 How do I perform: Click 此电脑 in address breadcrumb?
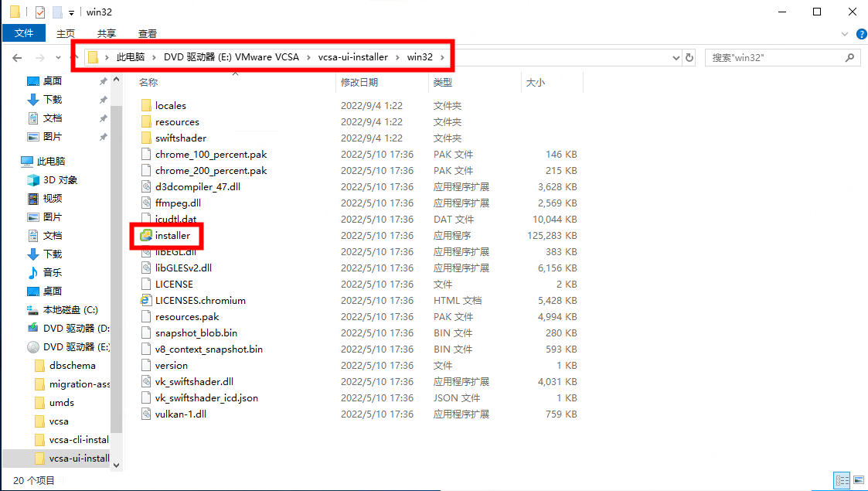(131, 57)
